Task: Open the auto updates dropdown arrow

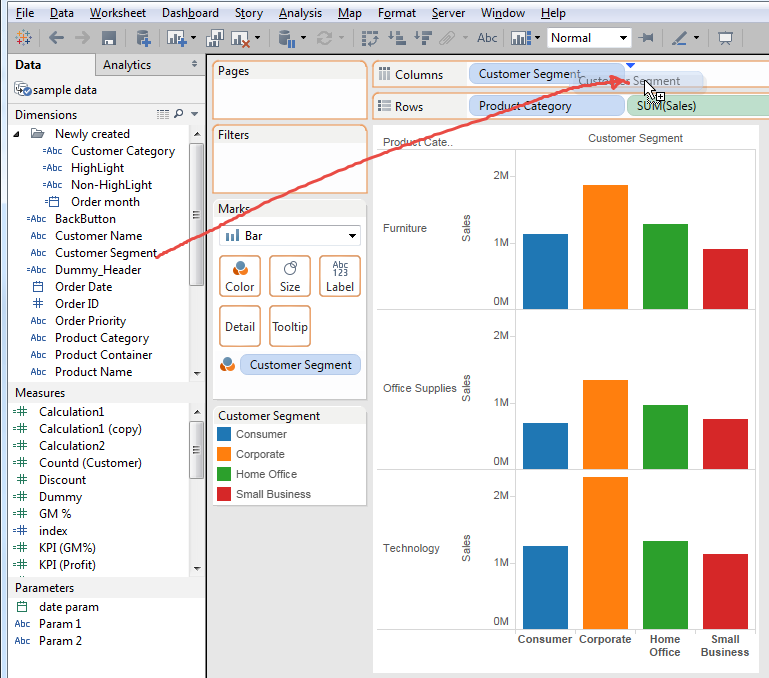Action: 303,38
